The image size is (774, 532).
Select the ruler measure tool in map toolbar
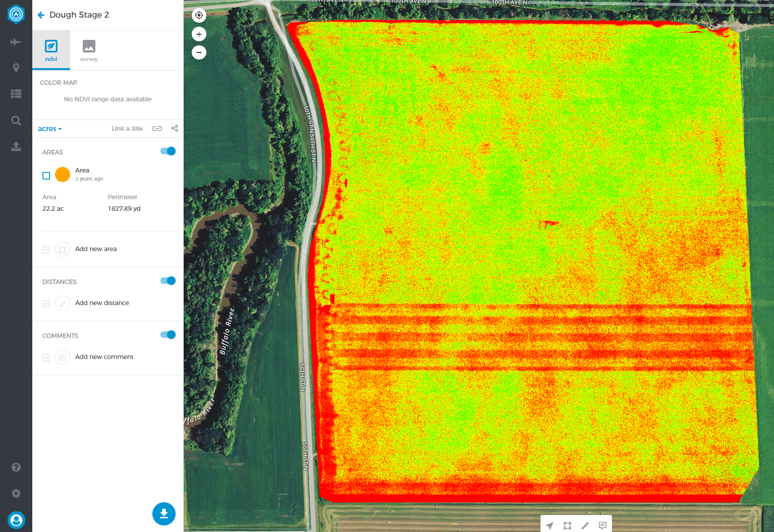coord(585,525)
